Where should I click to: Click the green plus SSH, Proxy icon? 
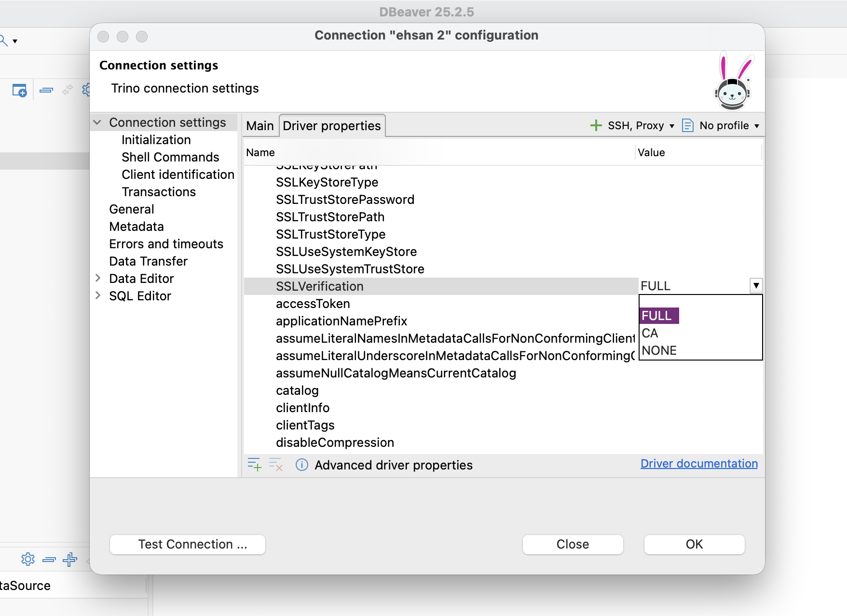(596, 126)
